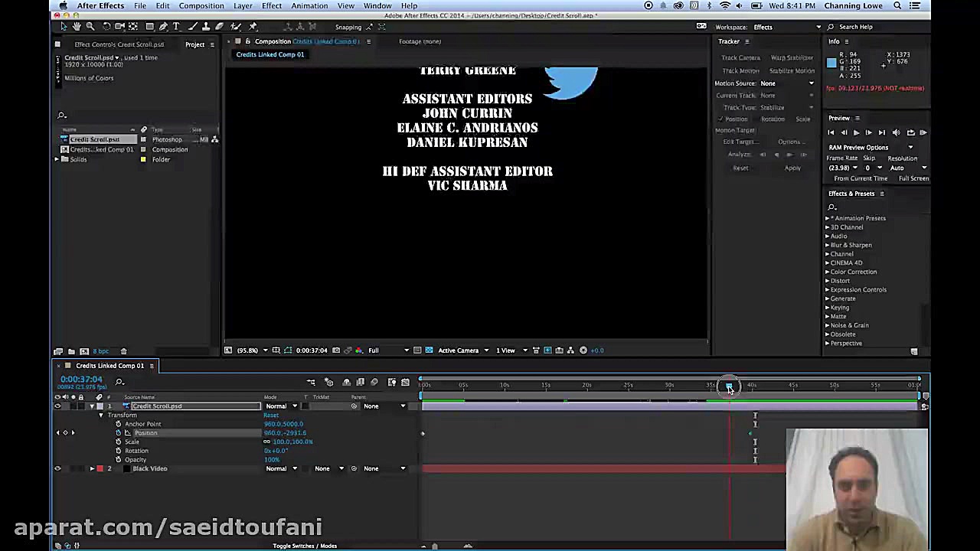Image resolution: width=980 pixels, height=551 pixels.
Task: Activate the Rotation tool
Action: pos(106,26)
